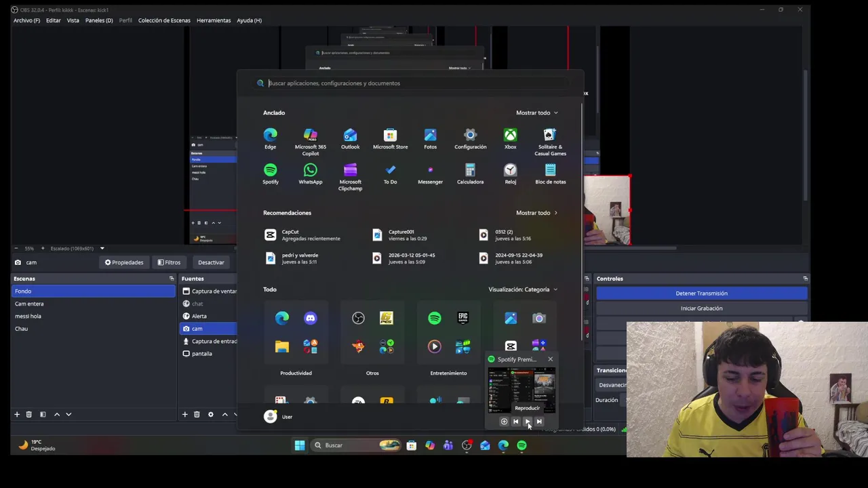Open the pinned Configuración gear app

coord(470,138)
